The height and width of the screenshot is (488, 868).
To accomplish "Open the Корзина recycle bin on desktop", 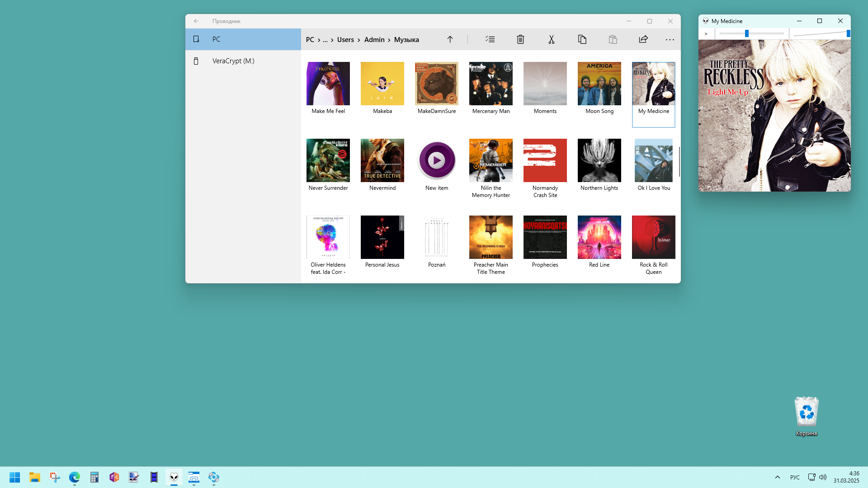I will (x=807, y=416).
